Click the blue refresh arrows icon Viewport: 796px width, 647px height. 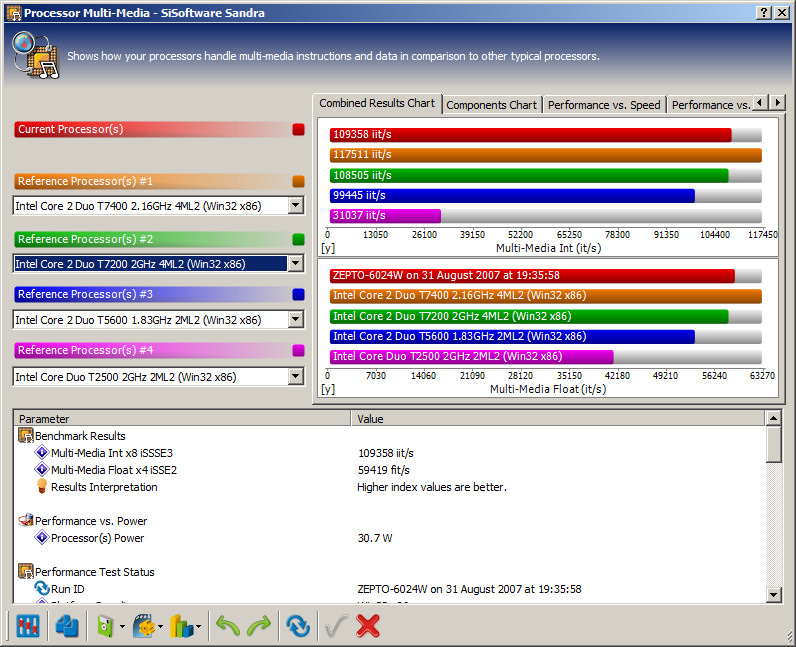pos(297,626)
